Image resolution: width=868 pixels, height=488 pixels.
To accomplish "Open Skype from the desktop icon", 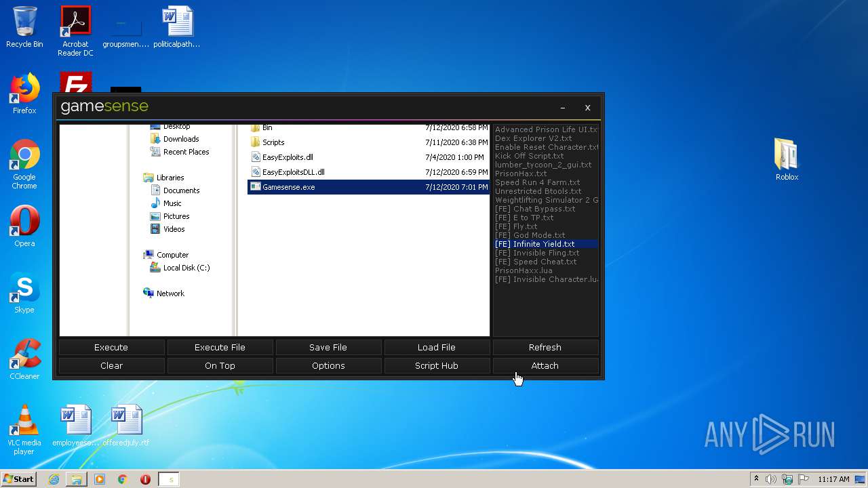I will coord(24,293).
